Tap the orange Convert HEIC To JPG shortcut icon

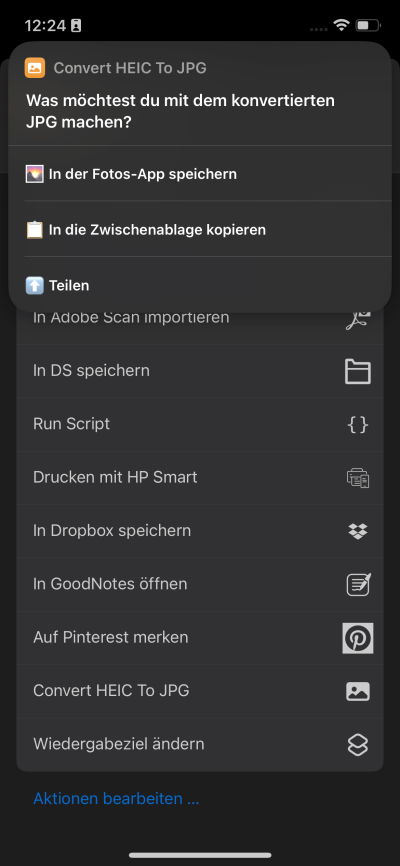35,68
